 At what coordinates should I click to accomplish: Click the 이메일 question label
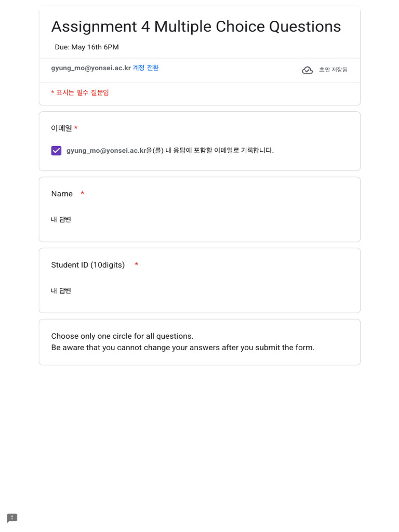point(61,128)
